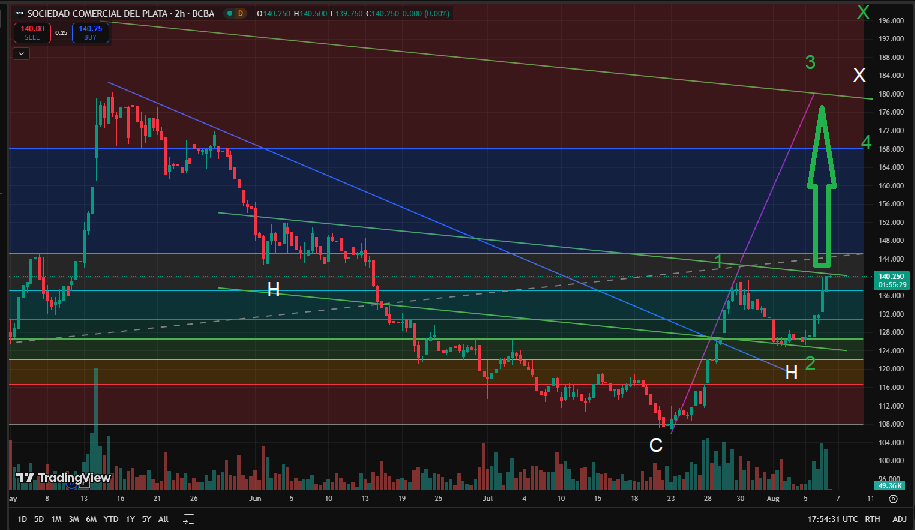Image resolution: width=915 pixels, height=530 pixels.
Task: Click the white C wave label at the low
Action: [656, 445]
